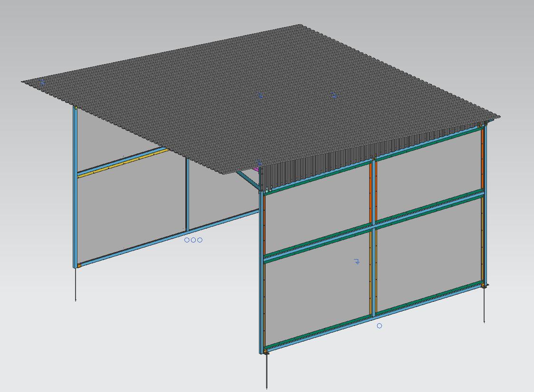Screen dimensions: 534x392
Task: Pick the anchor rod below the far-right corner post
Action: pyautogui.click(x=484, y=305)
